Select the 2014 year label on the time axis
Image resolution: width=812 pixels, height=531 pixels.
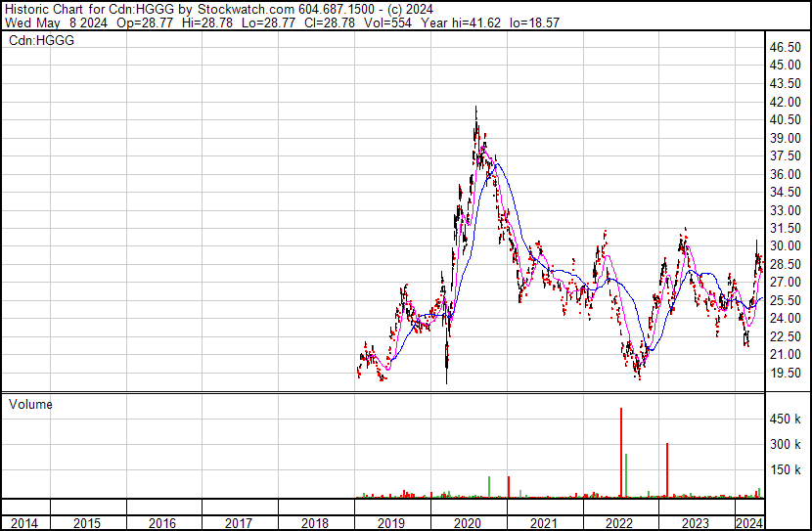[24, 523]
